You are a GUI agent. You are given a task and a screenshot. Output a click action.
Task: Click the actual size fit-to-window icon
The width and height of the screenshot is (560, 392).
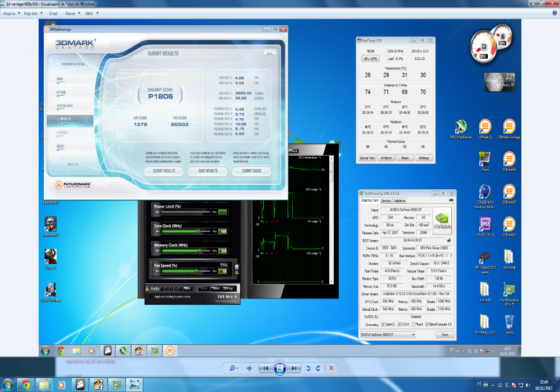[249, 368]
